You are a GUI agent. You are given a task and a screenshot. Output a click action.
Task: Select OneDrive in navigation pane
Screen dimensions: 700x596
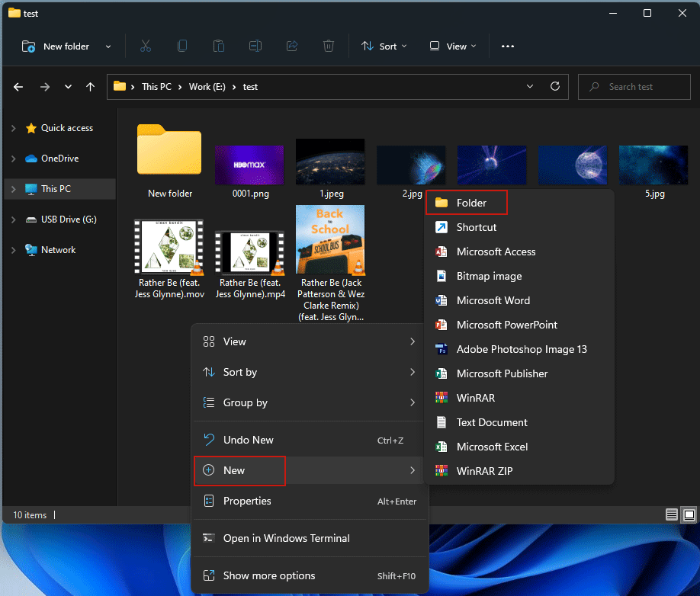[59, 159]
